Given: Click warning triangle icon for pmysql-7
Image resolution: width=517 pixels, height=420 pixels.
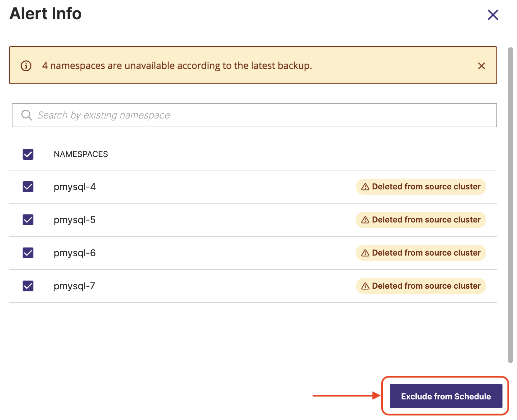Looking at the screenshot, I should (365, 286).
